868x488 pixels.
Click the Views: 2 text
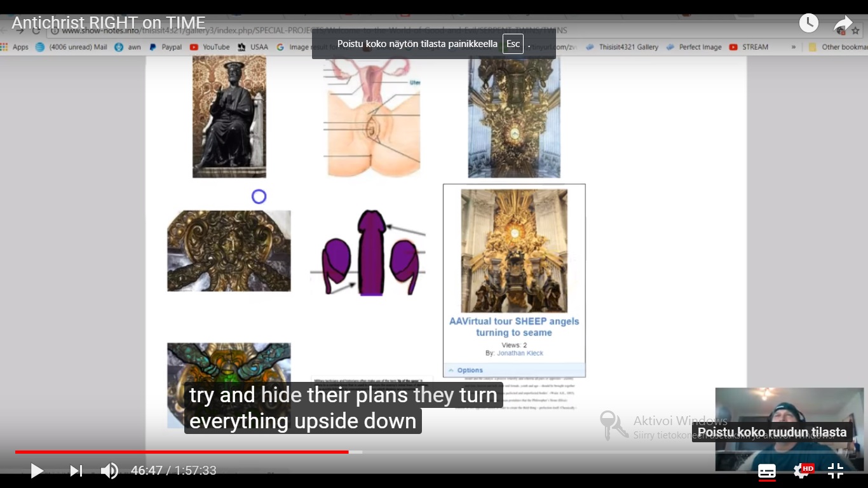pos(514,345)
